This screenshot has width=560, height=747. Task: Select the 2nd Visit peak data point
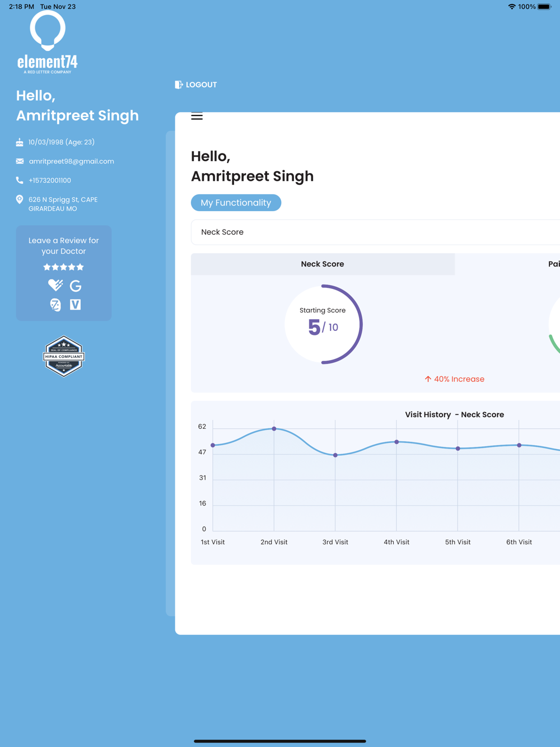click(274, 429)
